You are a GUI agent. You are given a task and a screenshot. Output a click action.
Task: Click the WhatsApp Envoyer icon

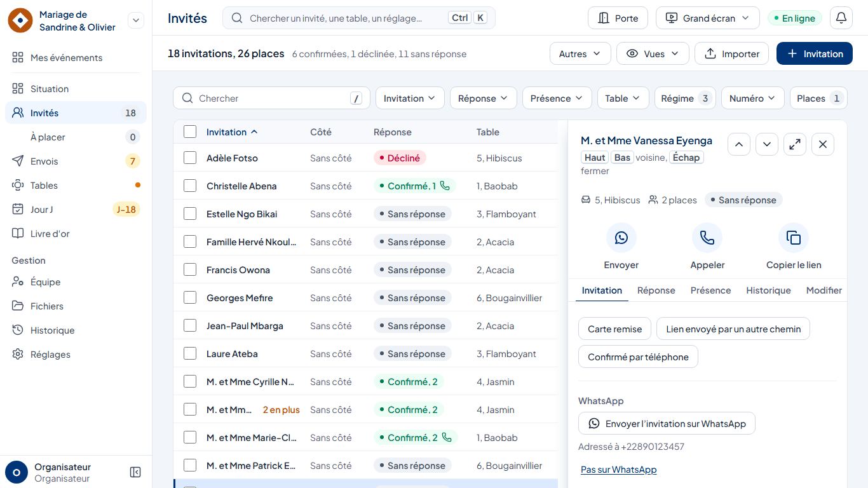pyautogui.click(x=621, y=238)
